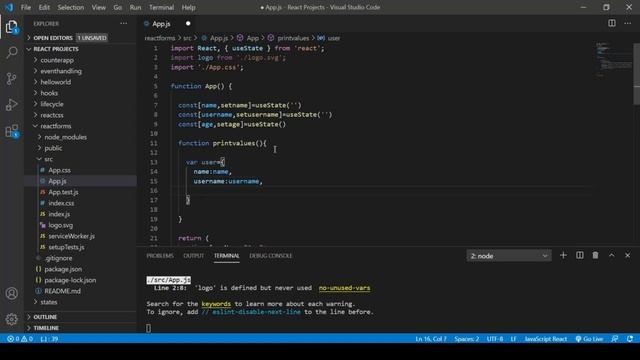Click Explorer more actions ellipsis
The width and height of the screenshot is (640, 360).
tap(124, 24)
